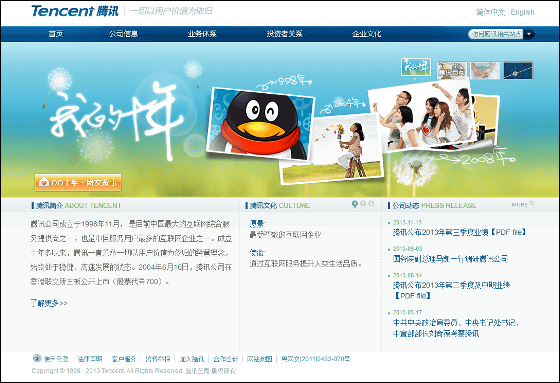The image size is (560, 383).
Task: Open the 公司信息 navigation menu
Action: pyautogui.click(x=124, y=34)
